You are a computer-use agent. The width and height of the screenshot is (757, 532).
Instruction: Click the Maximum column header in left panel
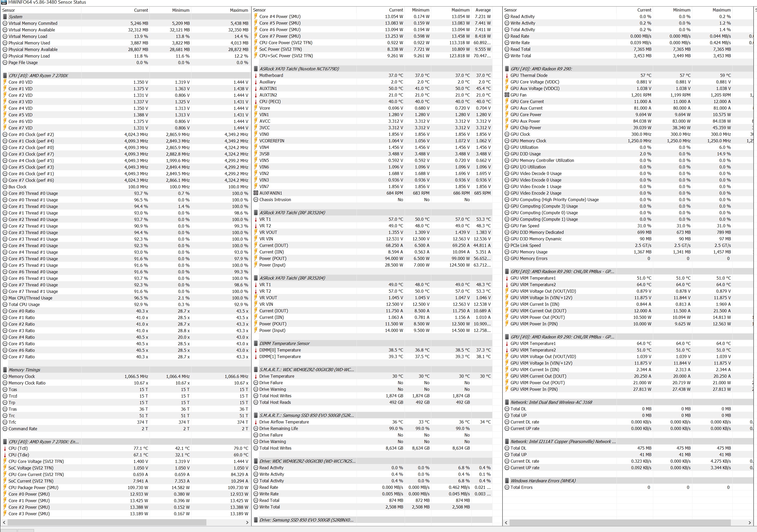coord(239,10)
